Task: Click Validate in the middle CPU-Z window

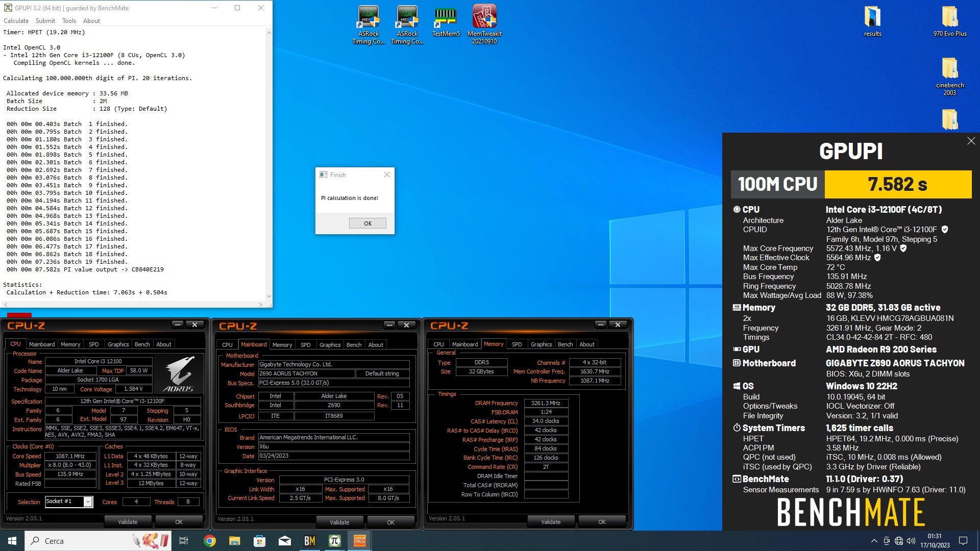Action: [x=339, y=522]
